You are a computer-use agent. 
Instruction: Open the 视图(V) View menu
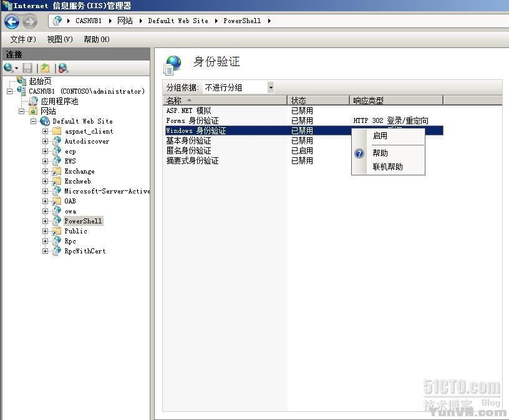[60, 39]
